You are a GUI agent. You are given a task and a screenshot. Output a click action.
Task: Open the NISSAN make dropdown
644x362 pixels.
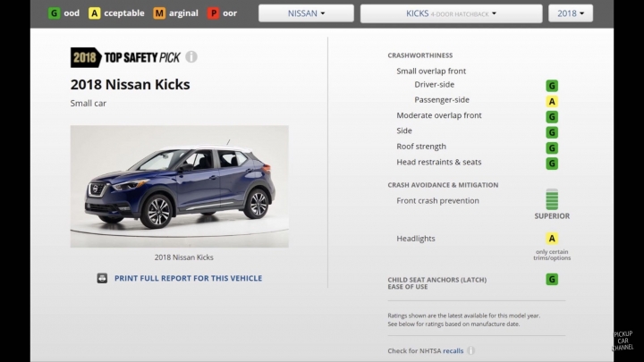(306, 13)
